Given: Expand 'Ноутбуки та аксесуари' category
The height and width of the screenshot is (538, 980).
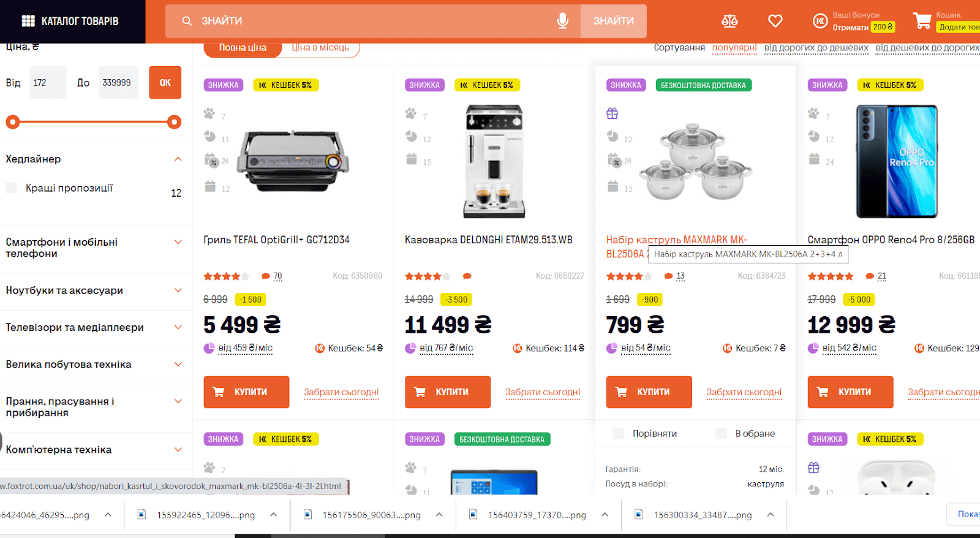Looking at the screenshot, I should point(178,290).
